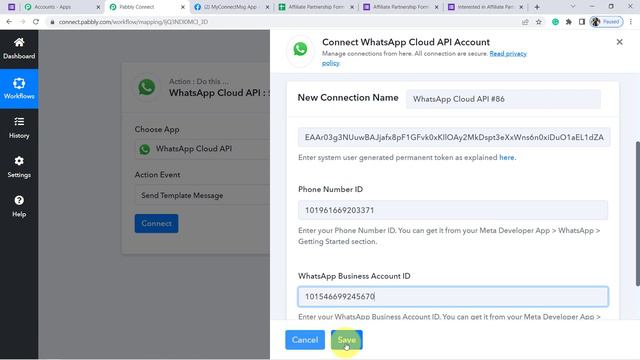640x360 pixels.
Task: Click the 'Phone Number ID' label
Action: pyautogui.click(x=330, y=189)
